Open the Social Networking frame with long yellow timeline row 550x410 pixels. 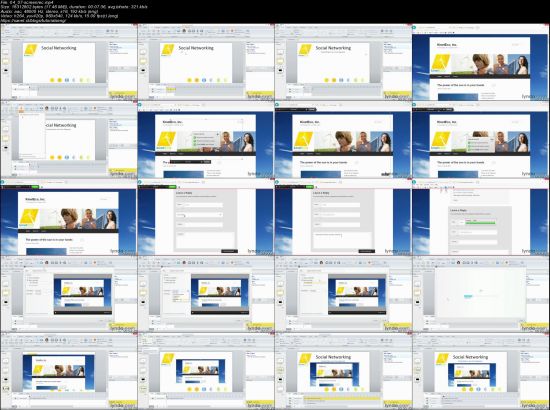coord(343,371)
